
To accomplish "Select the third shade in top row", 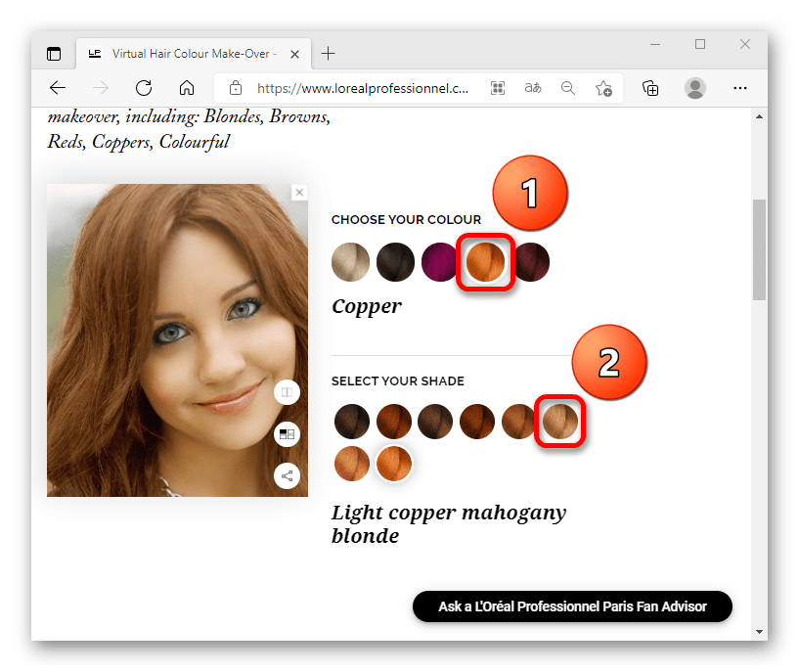I will pyautogui.click(x=435, y=422).
